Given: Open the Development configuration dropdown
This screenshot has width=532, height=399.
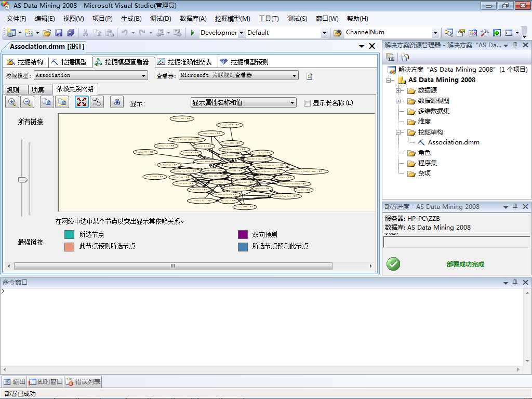Looking at the screenshot, I should pos(241,33).
